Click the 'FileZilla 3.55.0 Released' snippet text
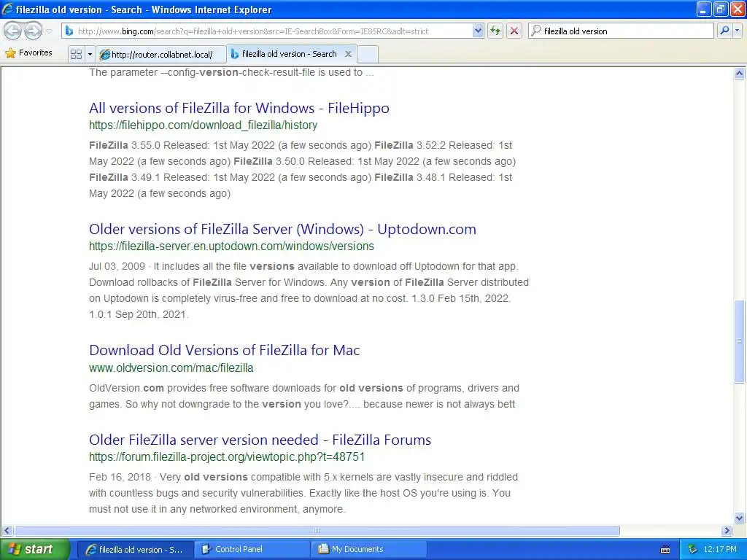Image resolution: width=747 pixels, height=560 pixels. [x=149, y=145]
